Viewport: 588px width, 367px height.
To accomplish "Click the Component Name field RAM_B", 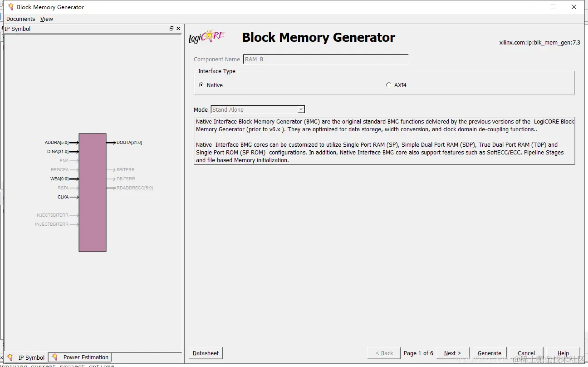I will coord(326,60).
